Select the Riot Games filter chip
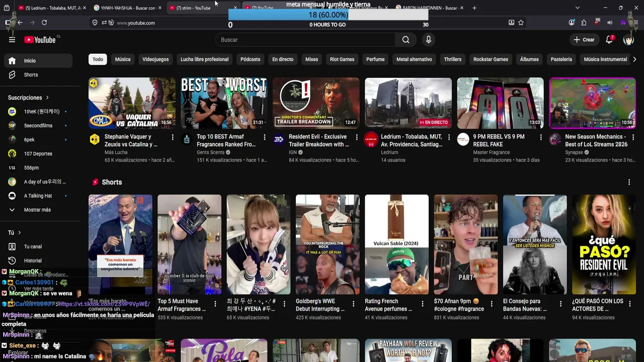The image size is (644, 362). click(342, 59)
